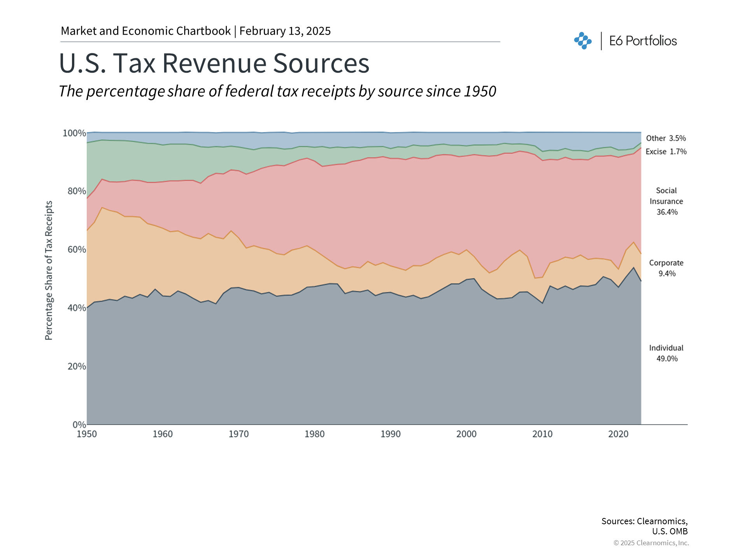Viewport: 747px width, 560px height.
Task: Click the 40% y-axis tick label
Action: click(x=77, y=308)
